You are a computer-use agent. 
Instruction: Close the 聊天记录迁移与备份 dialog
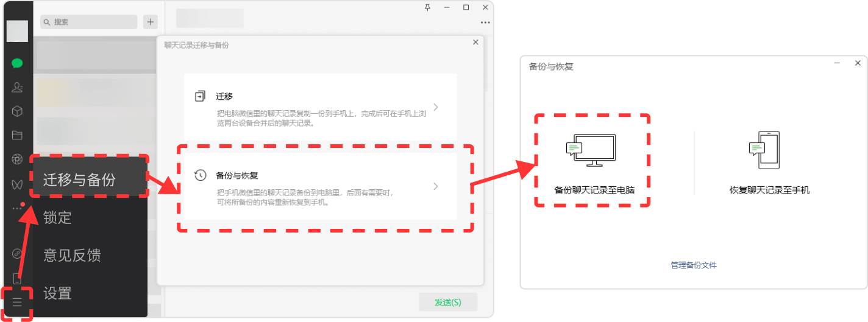(x=475, y=42)
